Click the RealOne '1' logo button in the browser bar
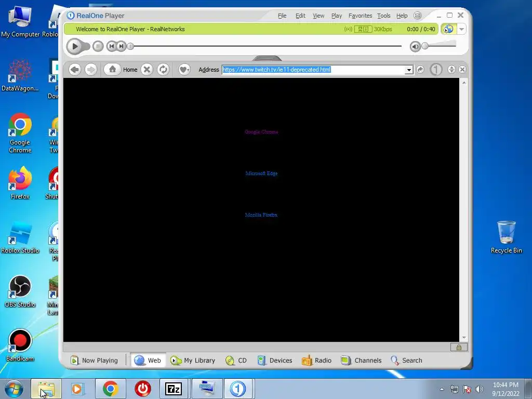The image size is (532, 399). pos(436,70)
